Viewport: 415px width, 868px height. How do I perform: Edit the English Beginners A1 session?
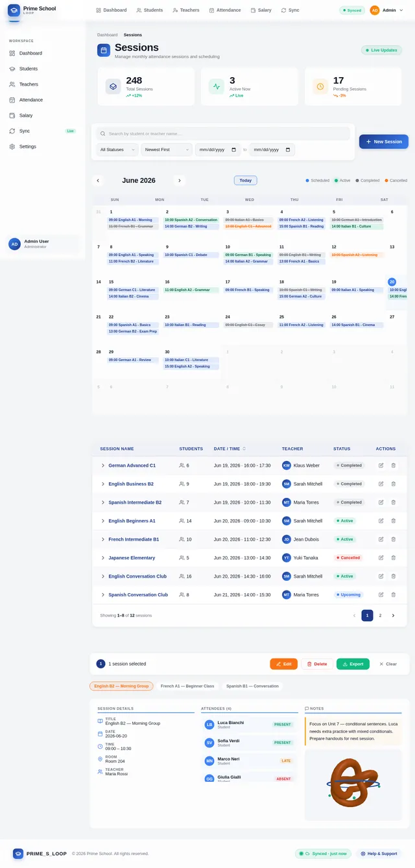(381, 521)
